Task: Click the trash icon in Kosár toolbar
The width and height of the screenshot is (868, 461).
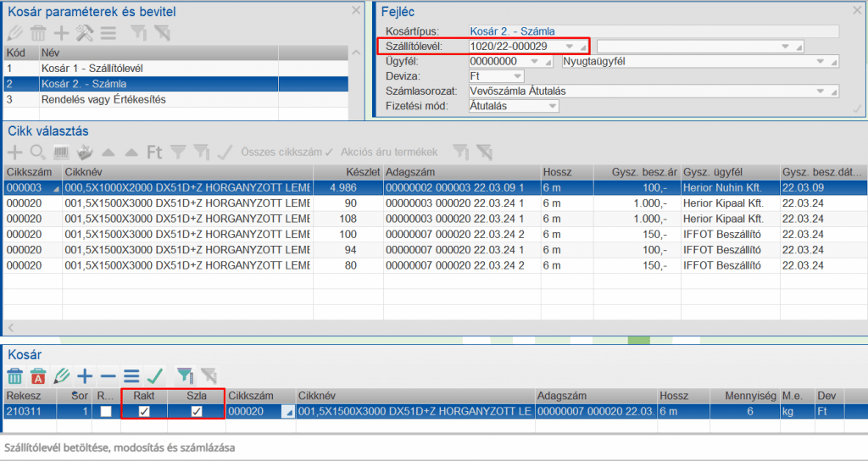Action: 14,375
